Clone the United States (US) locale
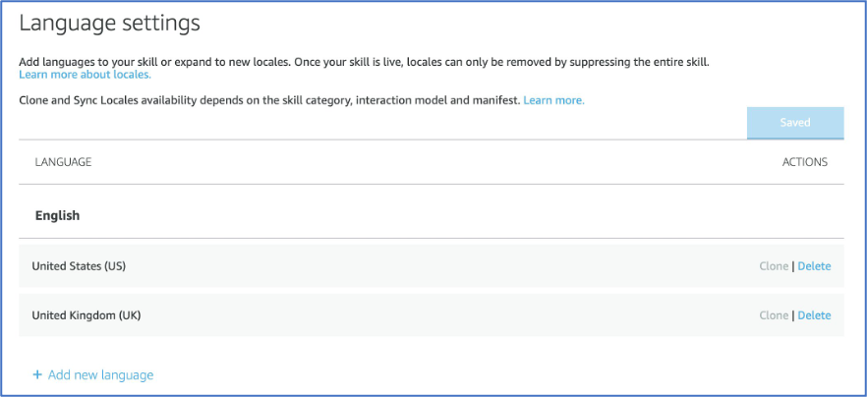Screen dimensions: 868x397 pos(774,266)
